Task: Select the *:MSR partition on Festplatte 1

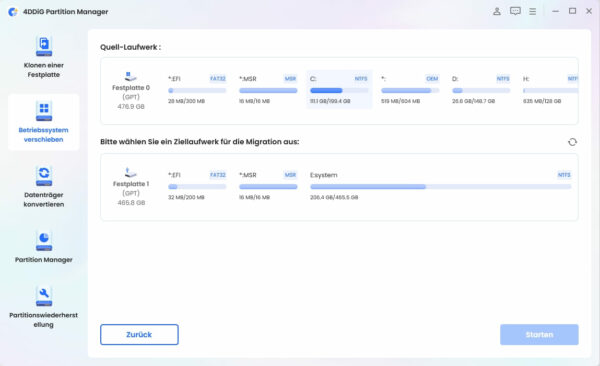Action: pos(268,186)
